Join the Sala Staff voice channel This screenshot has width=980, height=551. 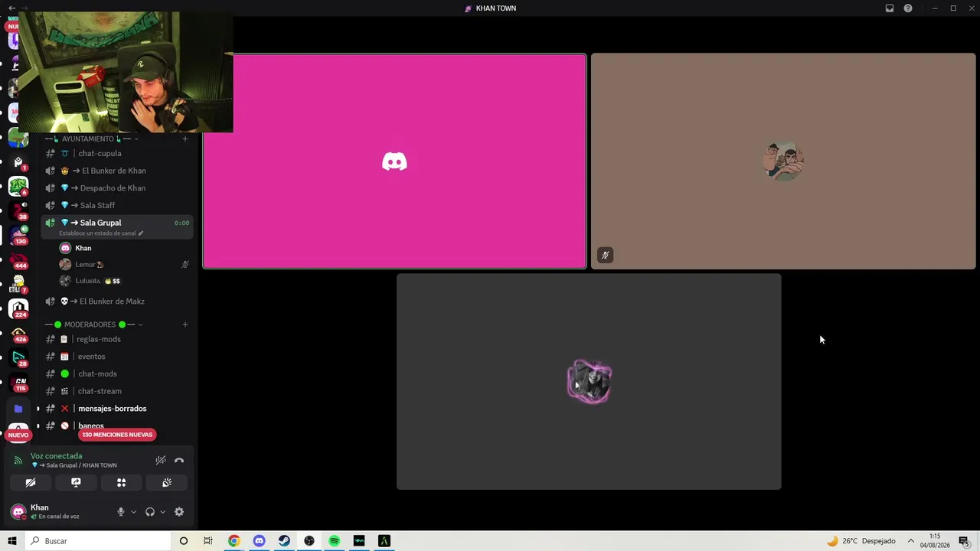pyautogui.click(x=116, y=205)
